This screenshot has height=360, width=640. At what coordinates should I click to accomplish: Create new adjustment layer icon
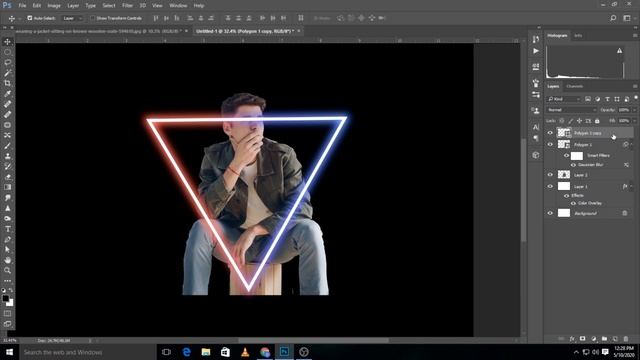(x=593, y=339)
